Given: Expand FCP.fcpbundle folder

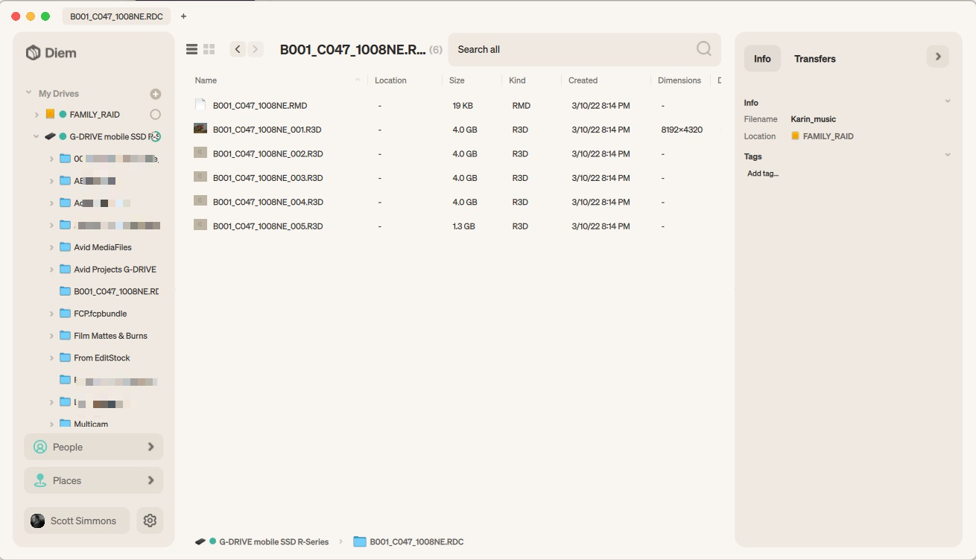Looking at the screenshot, I should coord(51,314).
